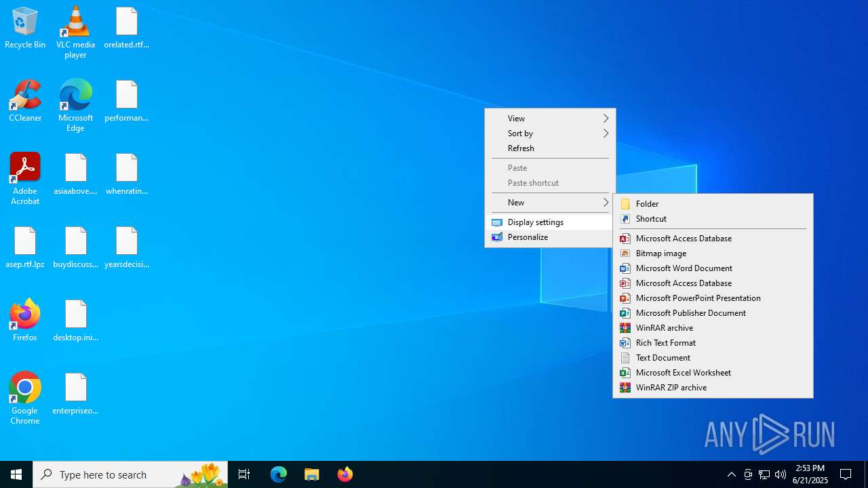
Task: Select the VLC media player shortcut
Action: point(75,32)
